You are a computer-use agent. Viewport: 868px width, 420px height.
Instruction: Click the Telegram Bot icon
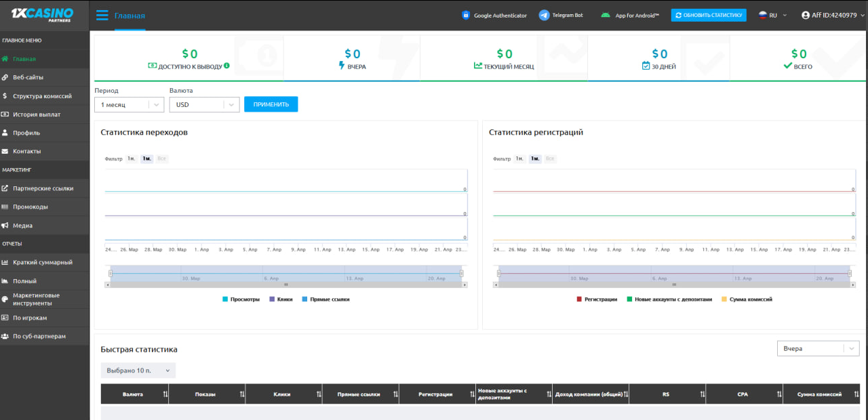[544, 15]
